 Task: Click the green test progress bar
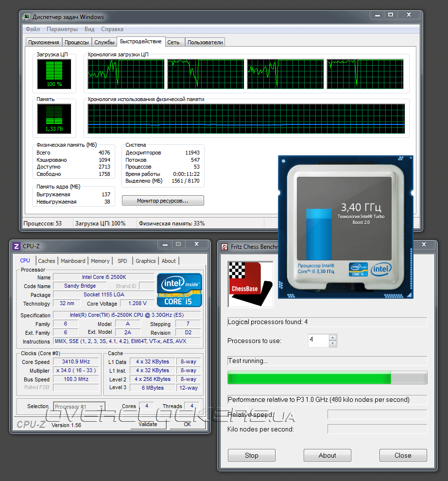pos(327,378)
